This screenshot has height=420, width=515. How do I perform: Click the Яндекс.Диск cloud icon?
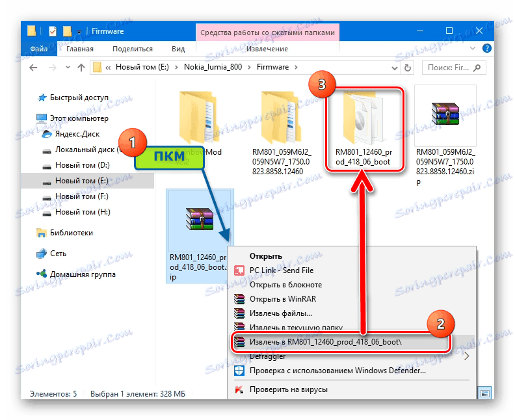pos(47,134)
